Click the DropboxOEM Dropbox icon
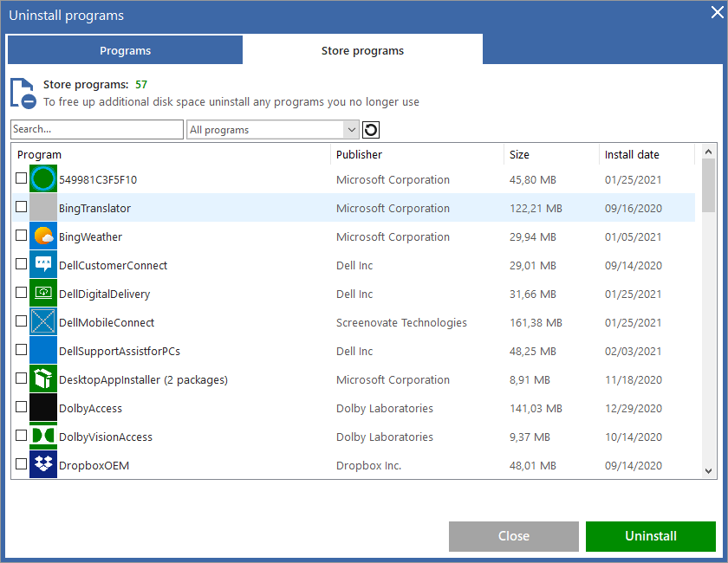The width and height of the screenshot is (728, 563). click(x=43, y=464)
